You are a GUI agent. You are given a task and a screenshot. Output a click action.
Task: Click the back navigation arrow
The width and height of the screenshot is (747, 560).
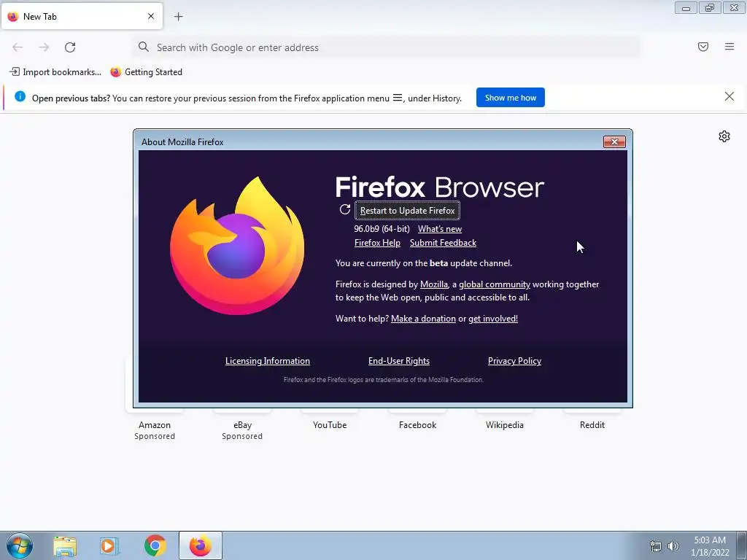[x=18, y=47]
